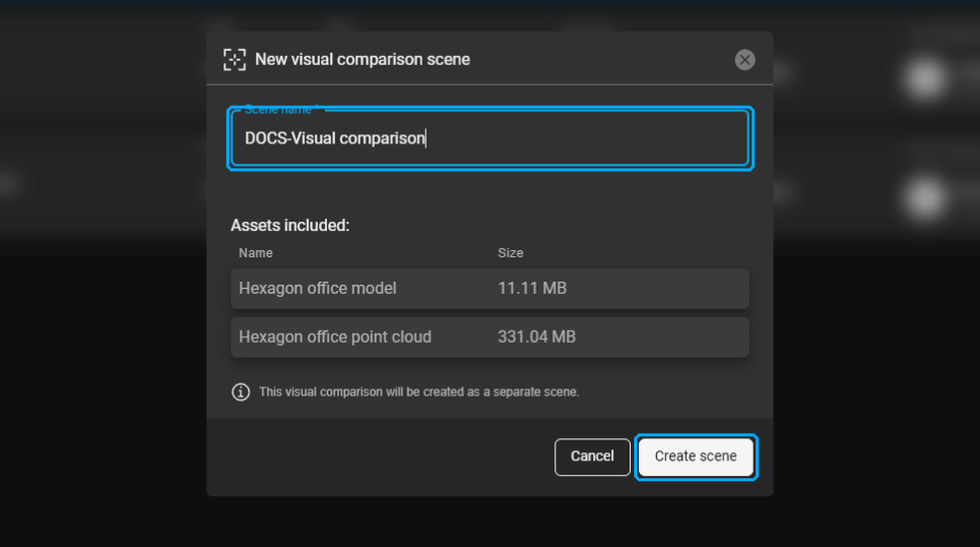Click the Assets included heading

(x=290, y=225)
